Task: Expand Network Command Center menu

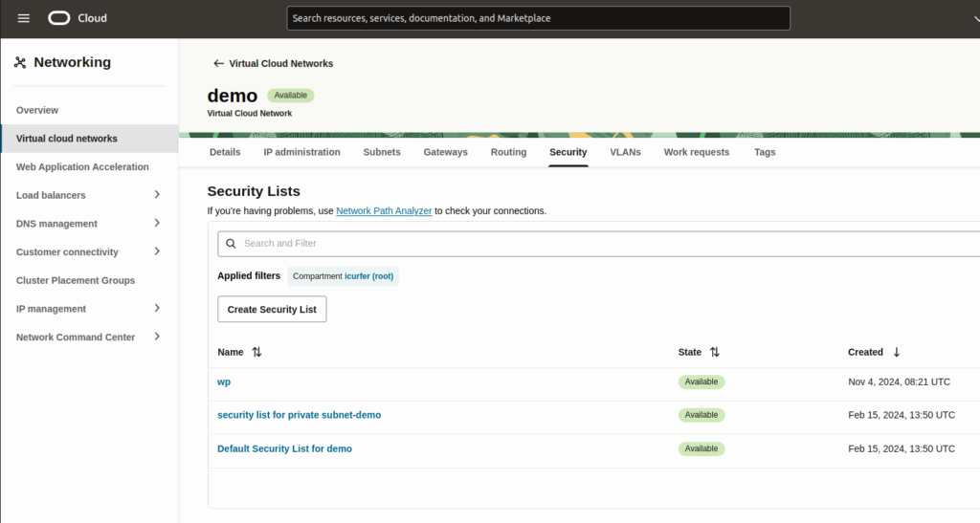Action: (x=157, y=337)
